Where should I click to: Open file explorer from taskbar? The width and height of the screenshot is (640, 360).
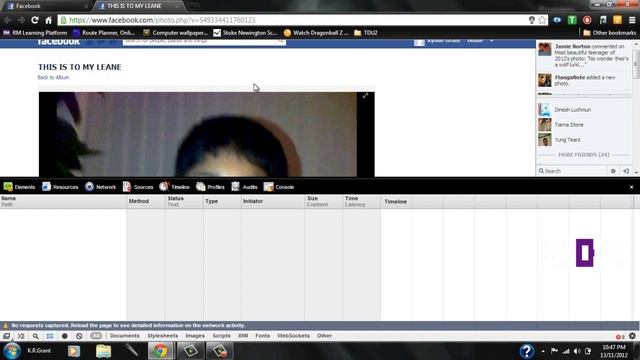point(103,351)
